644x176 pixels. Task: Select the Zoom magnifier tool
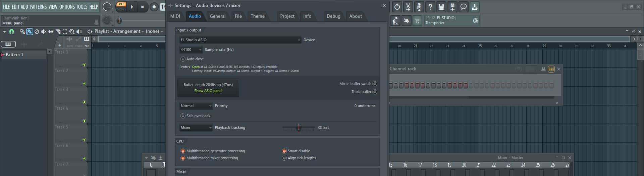pyautogui.click(x=72, y=31)
